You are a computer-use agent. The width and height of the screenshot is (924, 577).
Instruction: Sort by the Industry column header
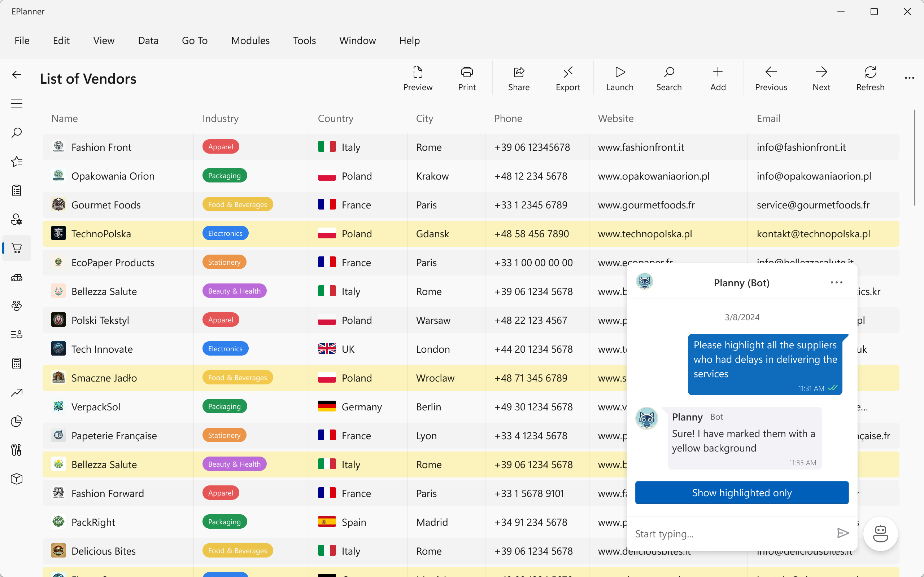(220, 118)
